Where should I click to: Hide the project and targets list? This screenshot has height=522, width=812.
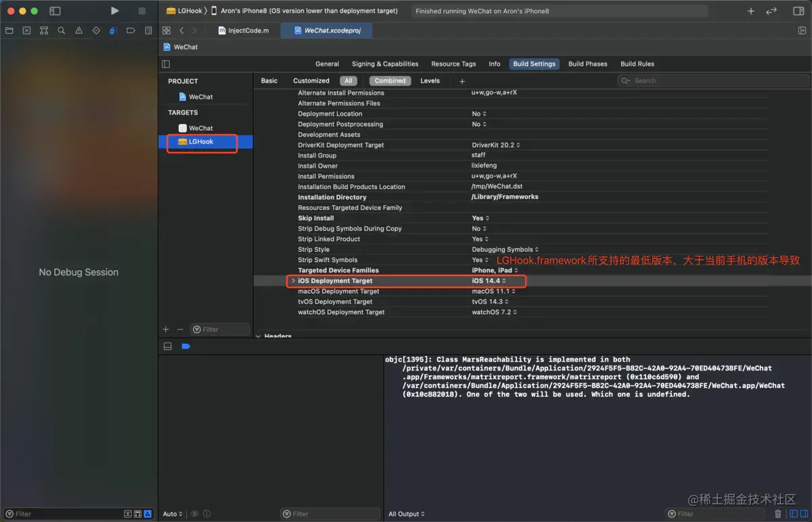click(166, 64)
